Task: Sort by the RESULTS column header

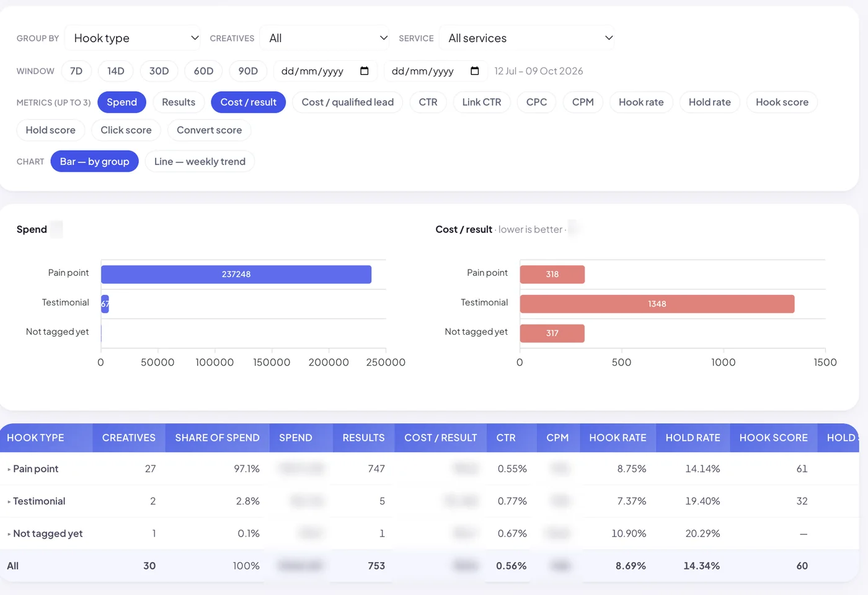Action: click(x=363, y=438)
